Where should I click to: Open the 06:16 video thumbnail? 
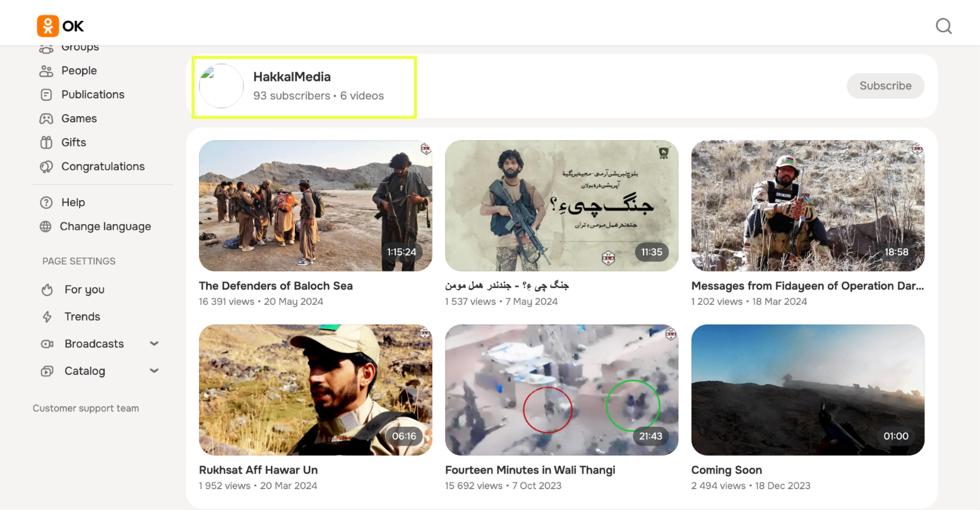[315, 389]
